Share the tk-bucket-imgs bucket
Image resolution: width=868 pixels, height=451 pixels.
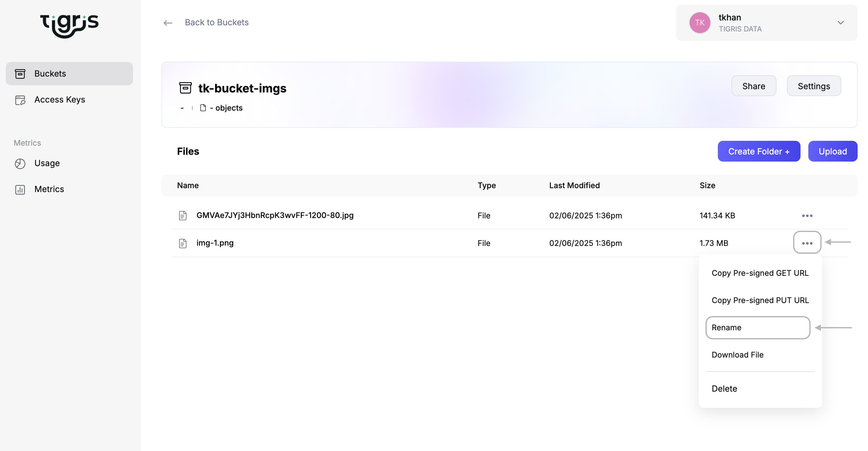pyautogui.click(x=754, y=86)
